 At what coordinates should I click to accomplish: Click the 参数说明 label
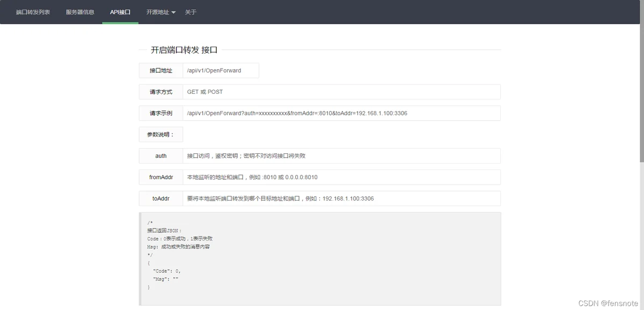point(161,135)
